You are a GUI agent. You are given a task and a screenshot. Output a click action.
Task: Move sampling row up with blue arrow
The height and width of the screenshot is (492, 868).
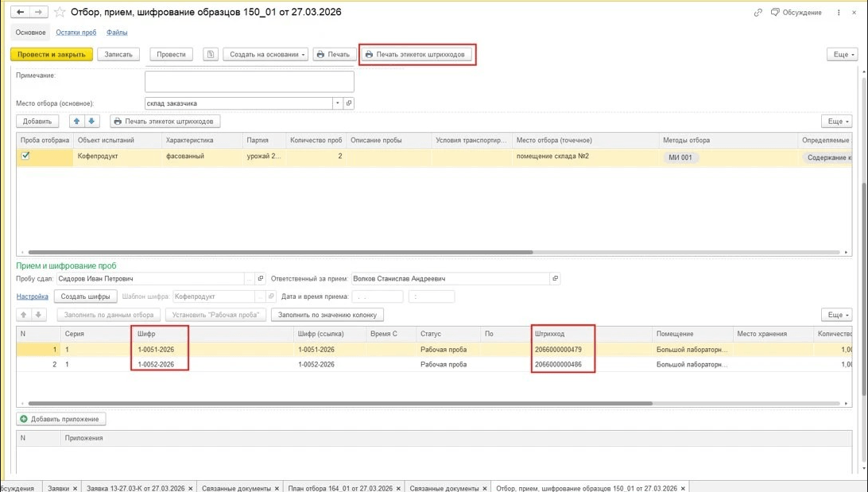[x=76, y=121]
